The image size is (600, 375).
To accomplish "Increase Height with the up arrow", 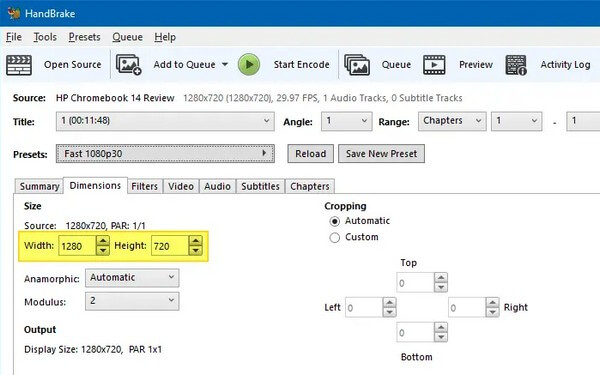I will pyautogui.click(x=196, y=241).
